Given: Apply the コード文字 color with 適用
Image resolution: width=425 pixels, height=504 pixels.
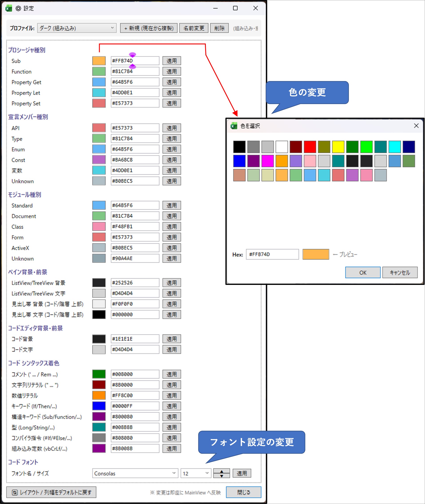Looking at the screenshot, I should (x=172, y=349).
